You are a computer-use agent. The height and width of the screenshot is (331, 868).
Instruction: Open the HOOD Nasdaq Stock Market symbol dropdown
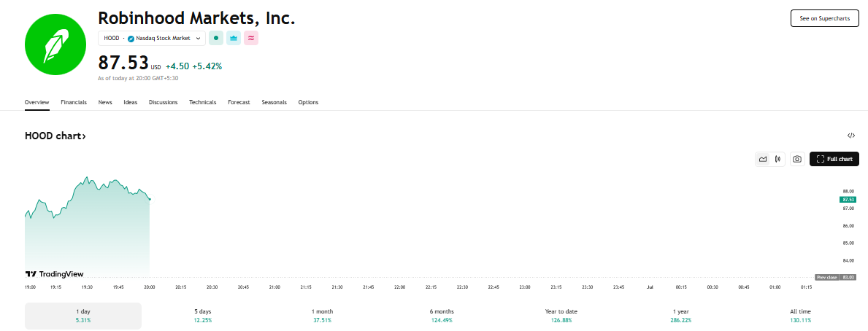(152, 38)
